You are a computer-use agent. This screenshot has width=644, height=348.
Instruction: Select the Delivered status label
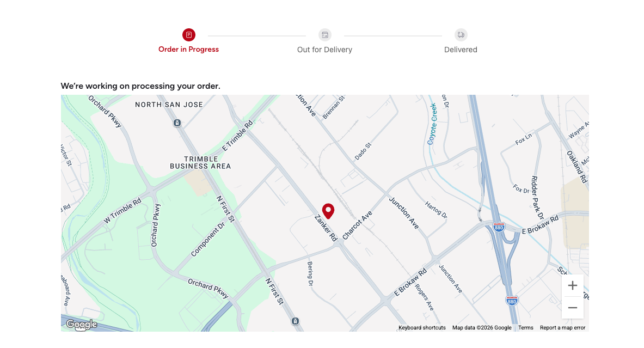coord(461,50)
